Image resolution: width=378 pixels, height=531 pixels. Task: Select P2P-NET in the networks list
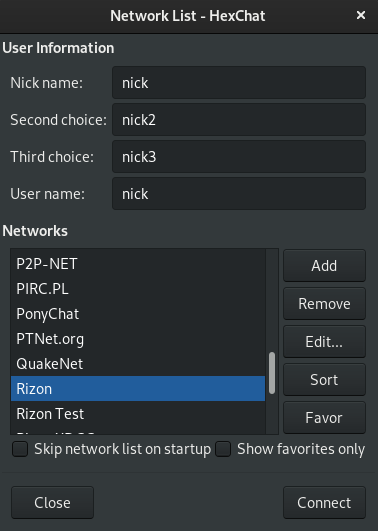coord(138,264)
